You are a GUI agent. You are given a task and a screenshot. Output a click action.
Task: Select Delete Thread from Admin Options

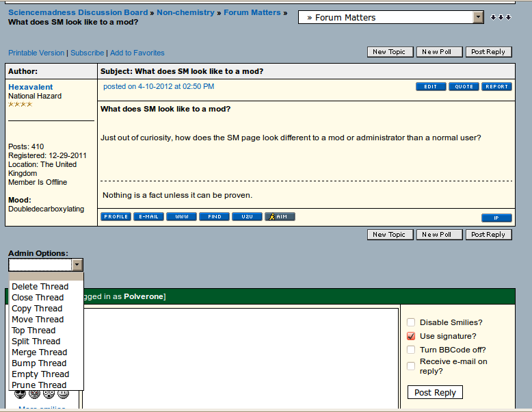point(40,287)
